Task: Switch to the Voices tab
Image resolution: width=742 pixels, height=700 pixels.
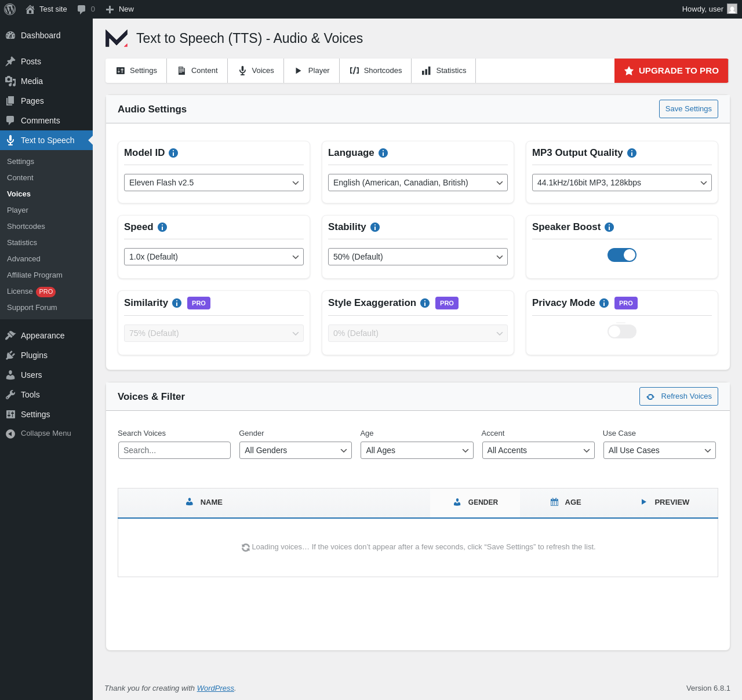Action: tap(256, 71)
